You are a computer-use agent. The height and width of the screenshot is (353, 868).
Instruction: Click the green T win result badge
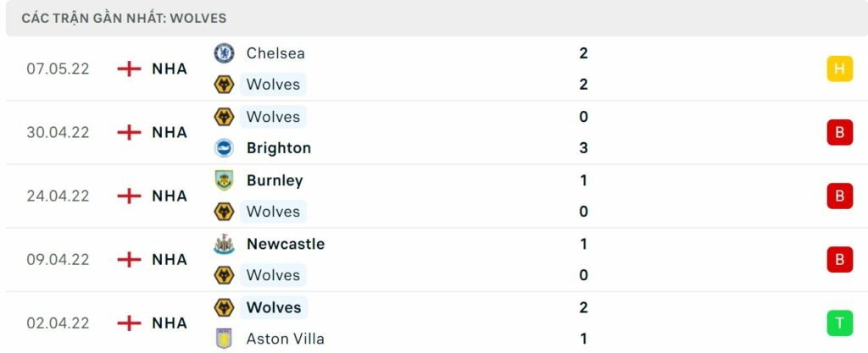coord(839,323)
